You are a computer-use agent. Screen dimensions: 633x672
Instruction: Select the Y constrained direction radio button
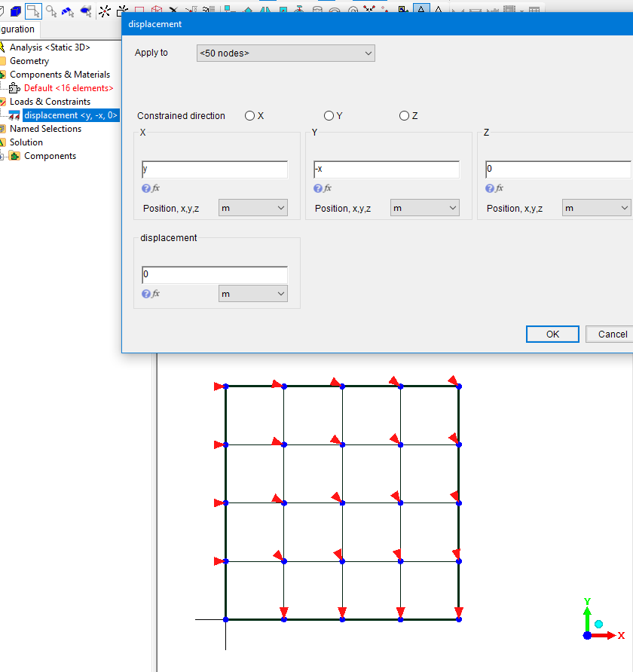pyautogui.click(x=329, y=116)
